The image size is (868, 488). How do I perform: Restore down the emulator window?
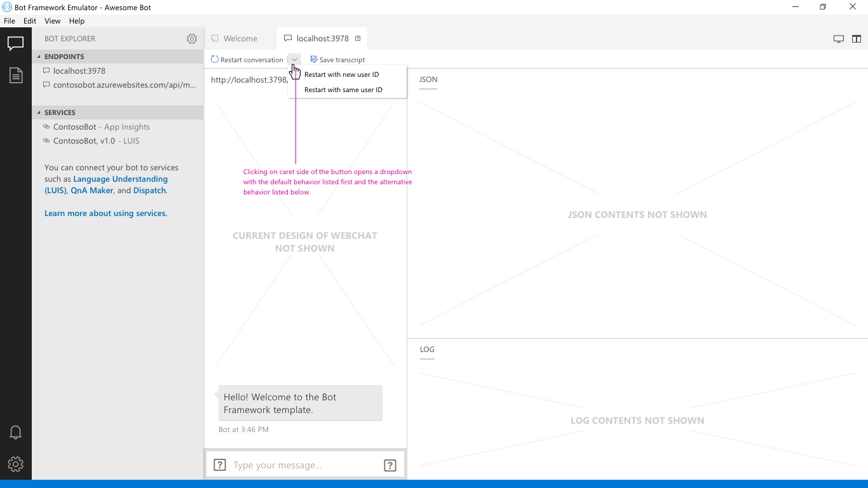823,7
